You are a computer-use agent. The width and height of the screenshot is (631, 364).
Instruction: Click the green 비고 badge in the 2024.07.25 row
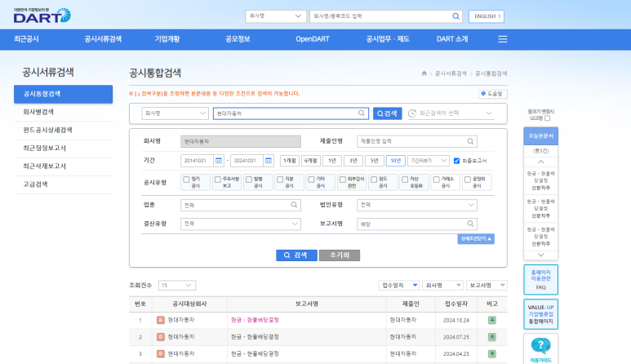point(491,337)
